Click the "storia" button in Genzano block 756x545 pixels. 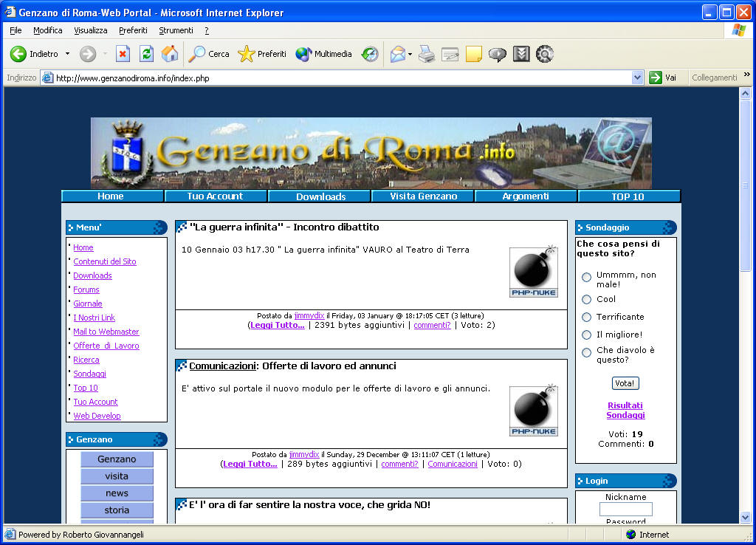click(117, 510)
